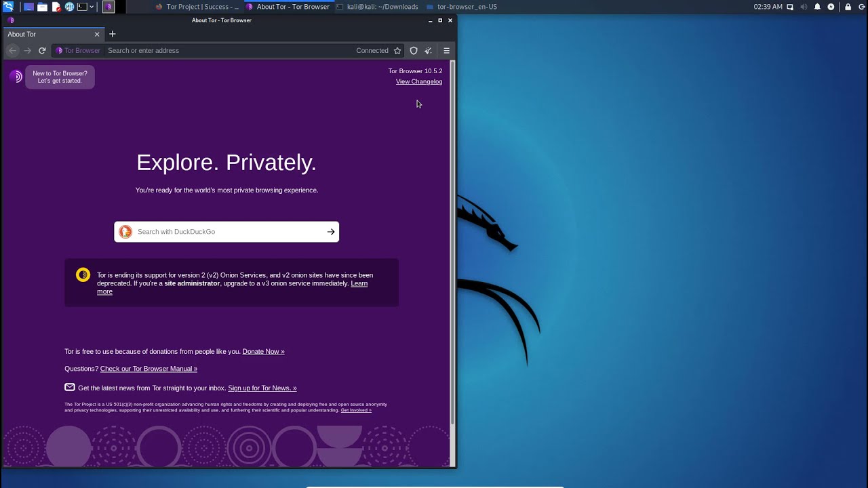
Task: Open Check our Tor Browser Manual link
Action: coord(149,369)
